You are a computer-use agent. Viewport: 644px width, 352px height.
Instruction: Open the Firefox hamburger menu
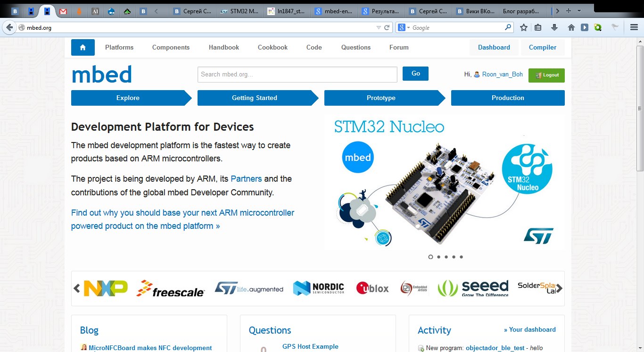[x=634, y=27]
